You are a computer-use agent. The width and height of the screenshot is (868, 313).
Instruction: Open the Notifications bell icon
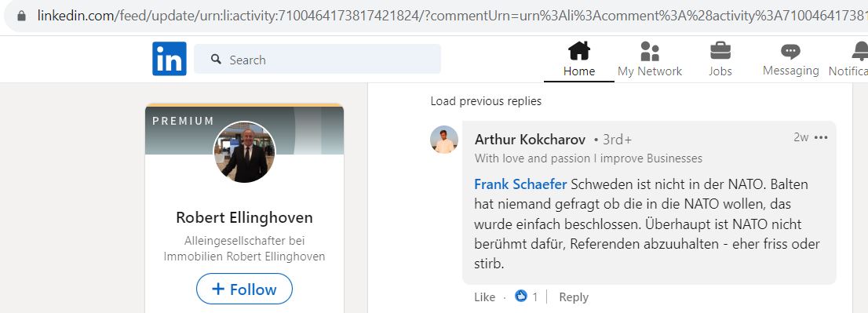[859, 51]
